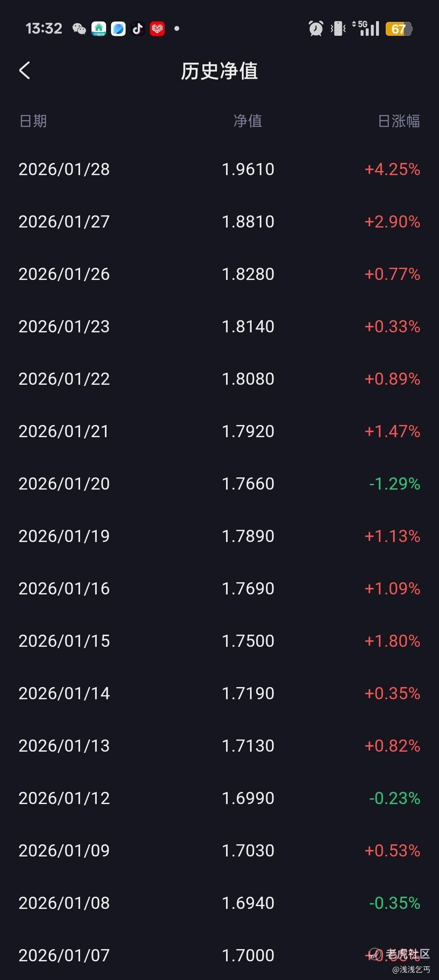Tap the 日期 column header
The image size is (439, 980).
pyautogui.click(x=33, y=121)
